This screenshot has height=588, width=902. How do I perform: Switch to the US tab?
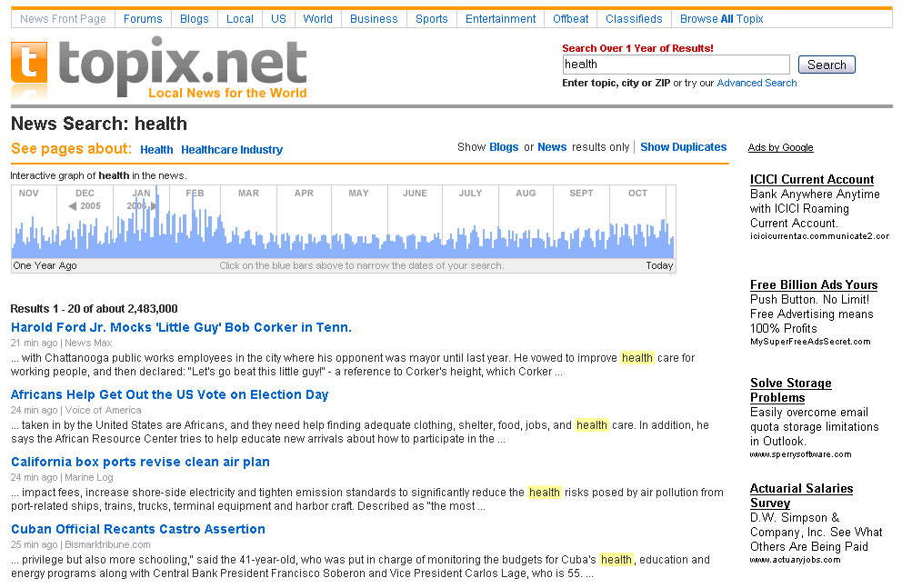click(x=278, y=19)
